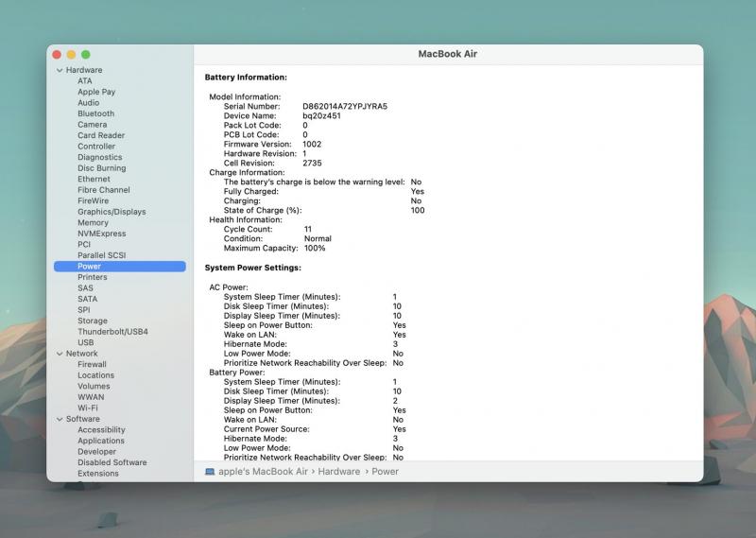Select Volumes under Network

pyautogui.click(x=94, y=387)
